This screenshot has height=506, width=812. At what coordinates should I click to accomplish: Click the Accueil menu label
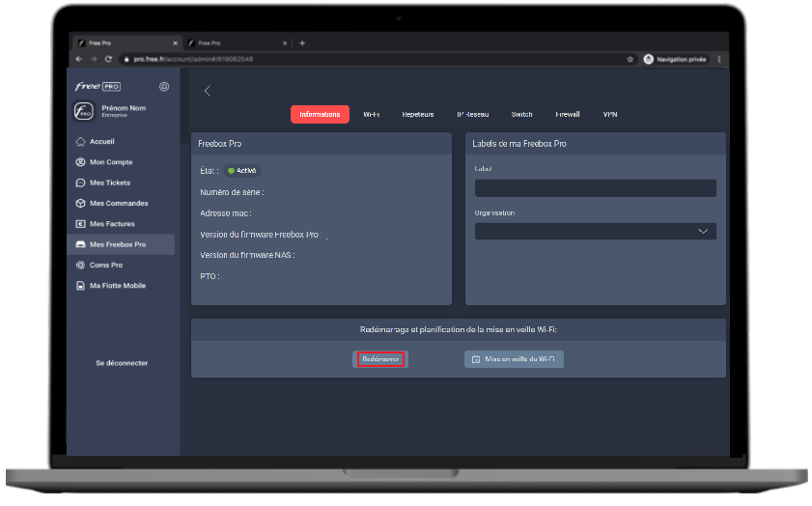click(102, 141)
